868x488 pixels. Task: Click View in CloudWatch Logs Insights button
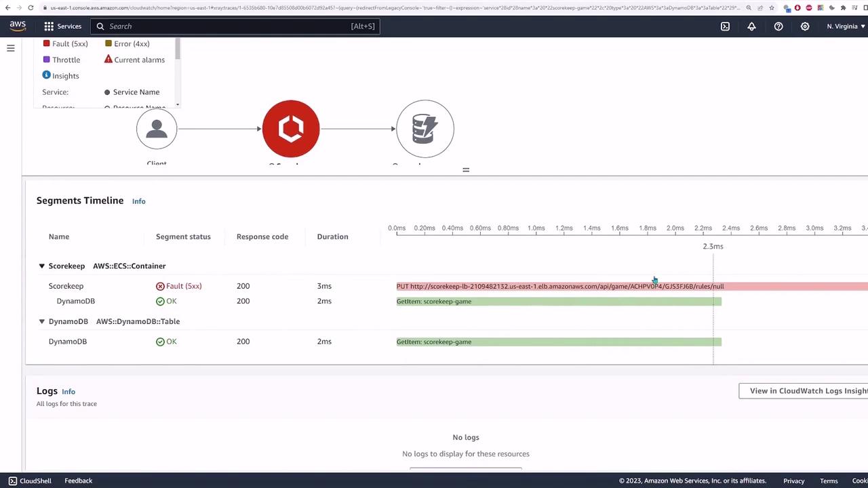point(804,390)
